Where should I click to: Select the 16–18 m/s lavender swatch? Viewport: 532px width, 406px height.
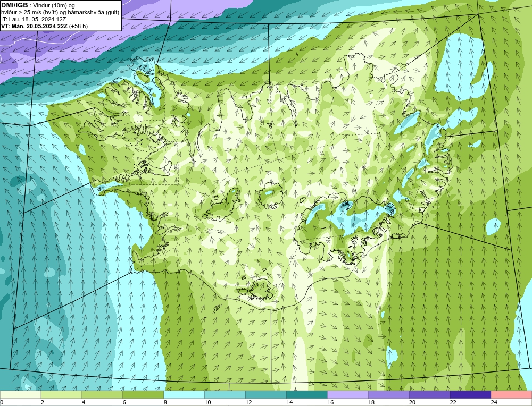click(348, 394)
